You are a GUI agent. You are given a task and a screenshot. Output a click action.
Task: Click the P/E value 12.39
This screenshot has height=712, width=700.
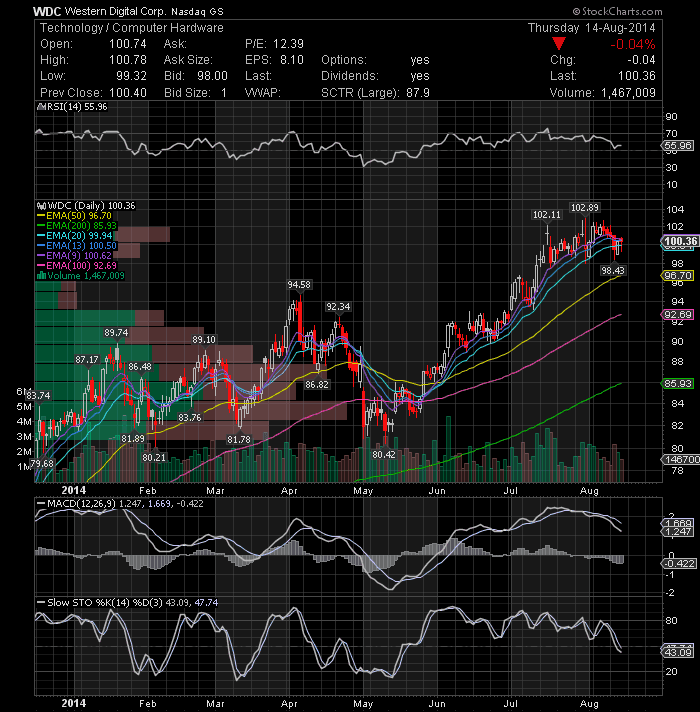(x=288, y=44)
